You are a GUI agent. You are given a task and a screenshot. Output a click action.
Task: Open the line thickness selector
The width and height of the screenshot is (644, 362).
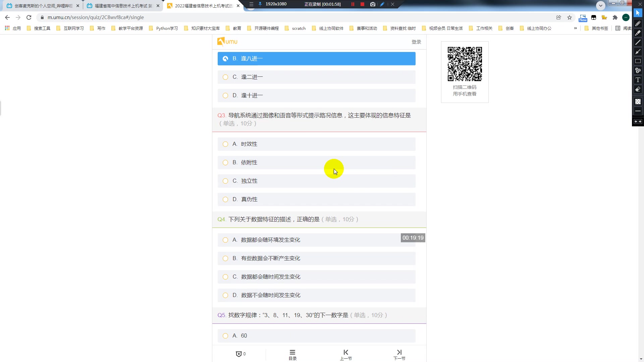click(x=638, y=111)
